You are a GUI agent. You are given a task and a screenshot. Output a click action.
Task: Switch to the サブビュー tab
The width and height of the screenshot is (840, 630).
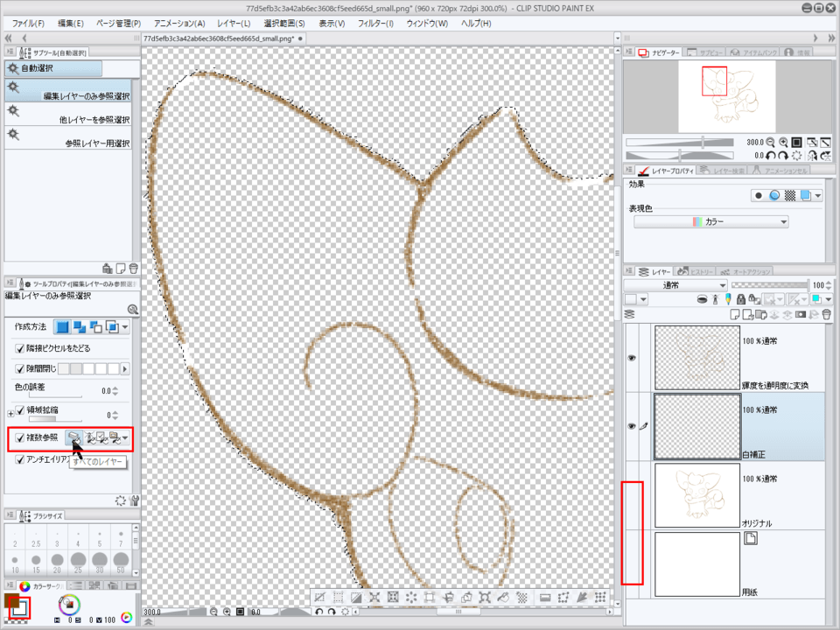tap(704, 53)
